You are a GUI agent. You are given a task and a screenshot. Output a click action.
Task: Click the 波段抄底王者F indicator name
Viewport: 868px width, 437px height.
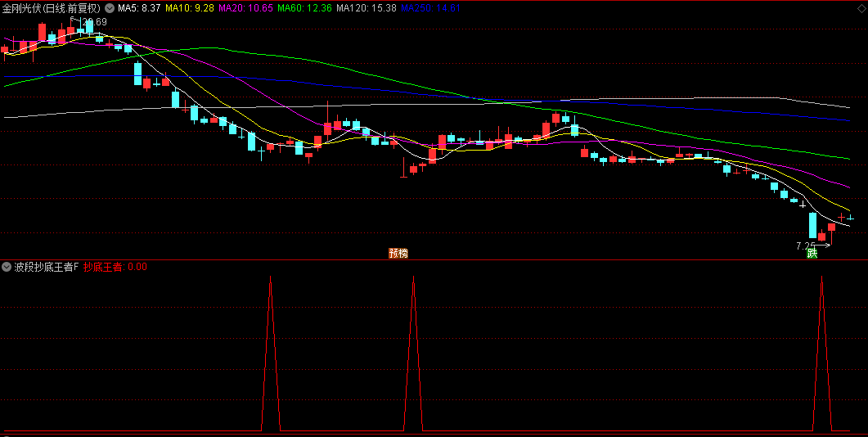point(47,267)
